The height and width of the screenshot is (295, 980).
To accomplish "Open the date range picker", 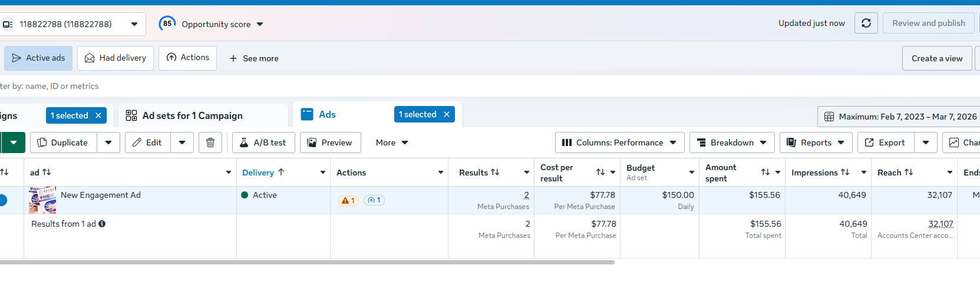I will point(900,117).
